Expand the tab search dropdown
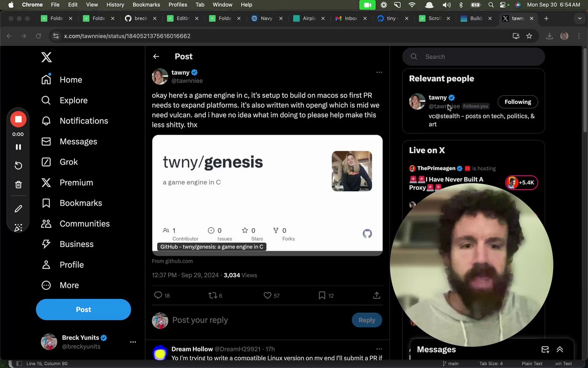Screen dimensions: 588x368 click(580, 18)
